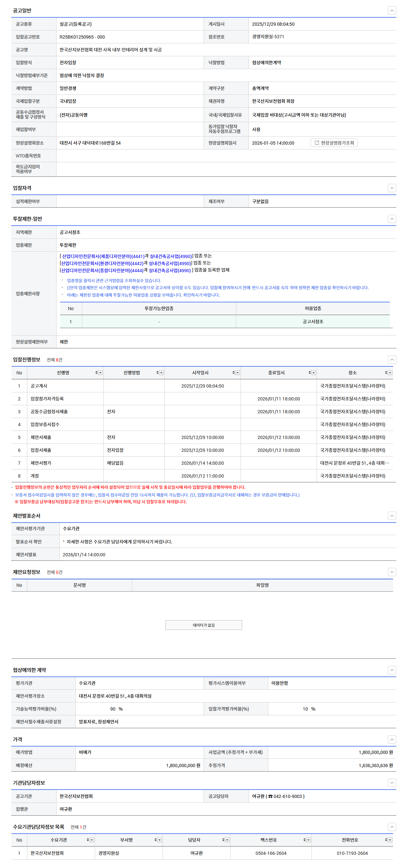Collapse the 제안발표순서 section
The image size is (404, 868).
391,515
